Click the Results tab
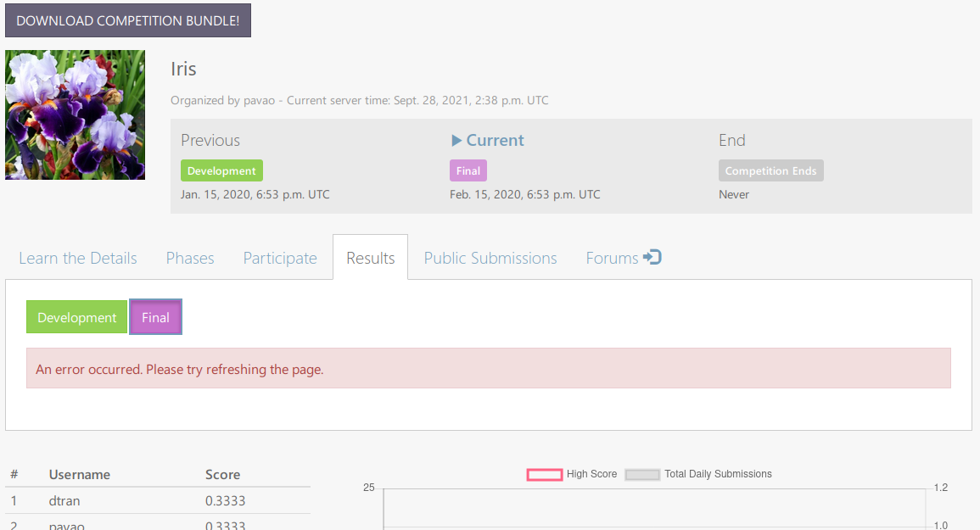The width and height of the screenshot is (980, 530). pos(370,257)
